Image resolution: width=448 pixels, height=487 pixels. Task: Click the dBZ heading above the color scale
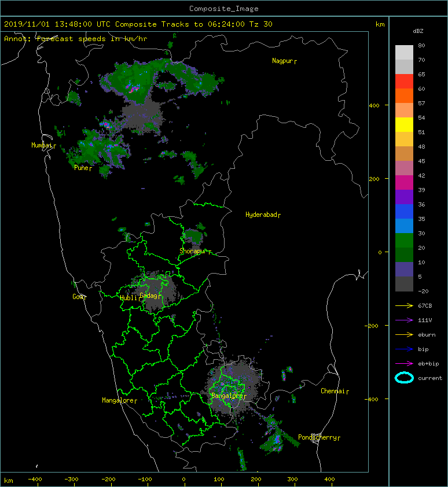coord(418,31)
